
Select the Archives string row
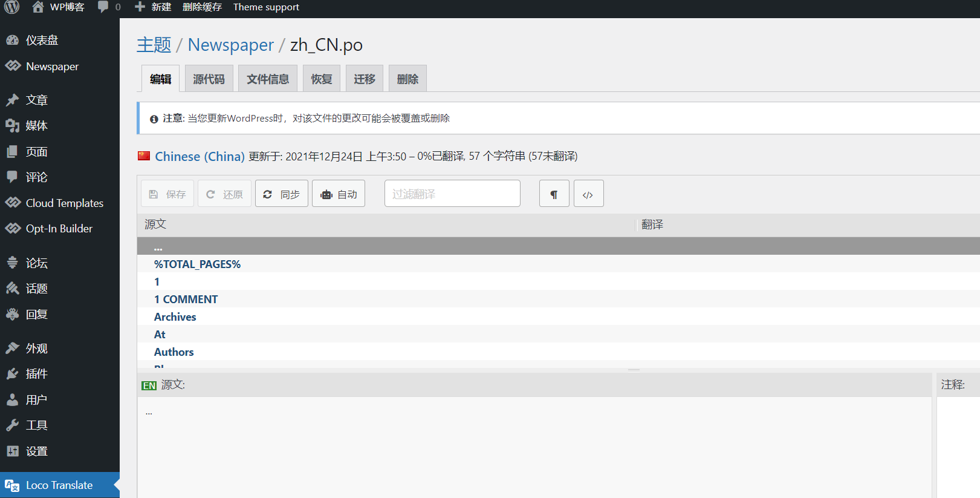[559, 316]
